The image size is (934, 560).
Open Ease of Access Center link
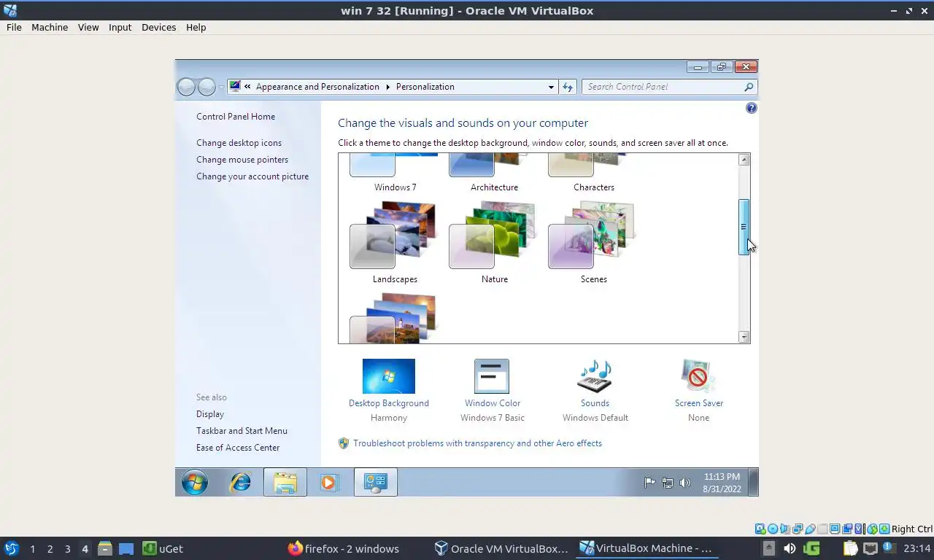[238, 448]
